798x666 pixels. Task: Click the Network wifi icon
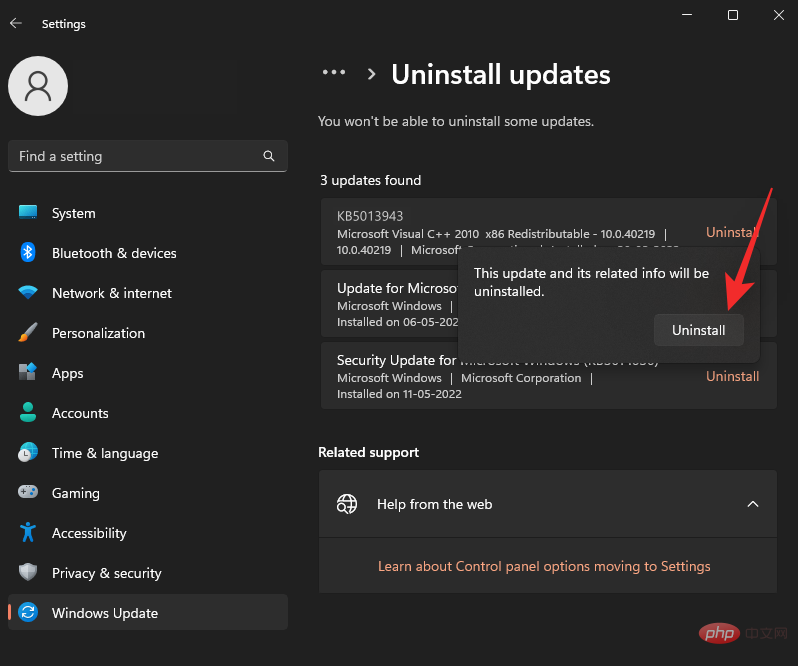(28, 293)
